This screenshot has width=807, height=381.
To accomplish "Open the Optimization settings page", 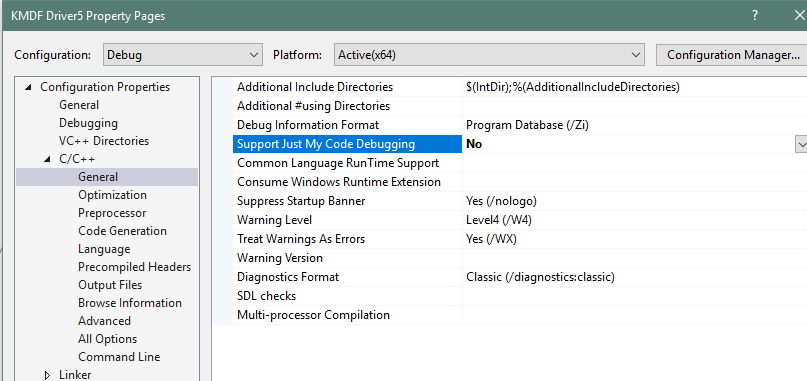I will (112, 195).
